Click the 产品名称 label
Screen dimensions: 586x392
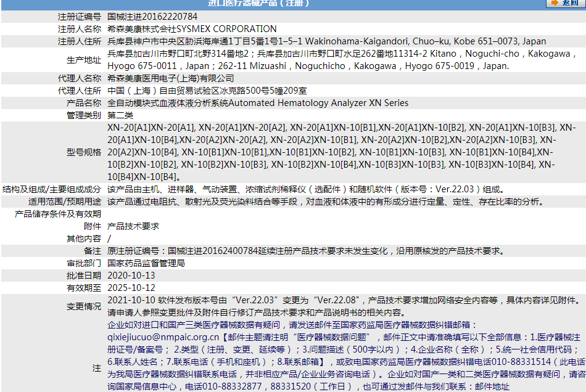[84, 103]
